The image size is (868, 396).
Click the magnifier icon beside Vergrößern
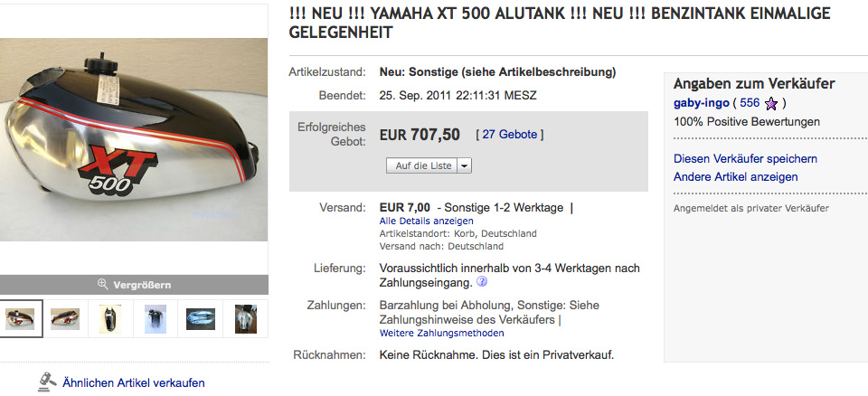102,284
